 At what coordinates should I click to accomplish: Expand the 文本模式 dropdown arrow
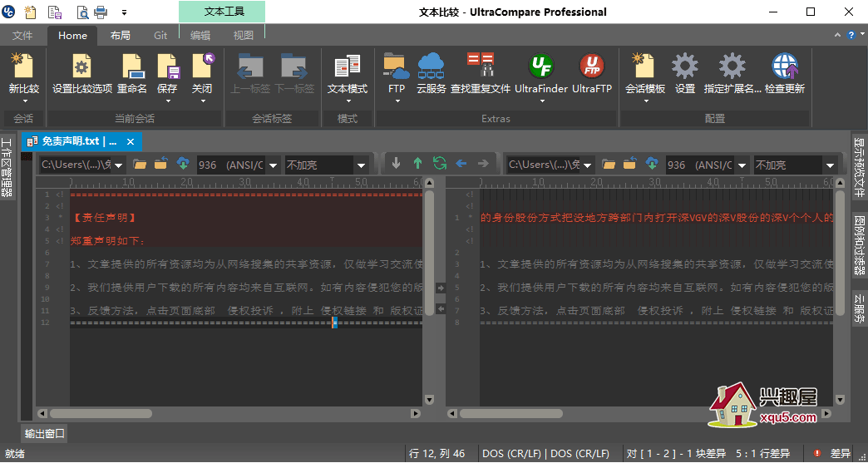coord(348,101)
